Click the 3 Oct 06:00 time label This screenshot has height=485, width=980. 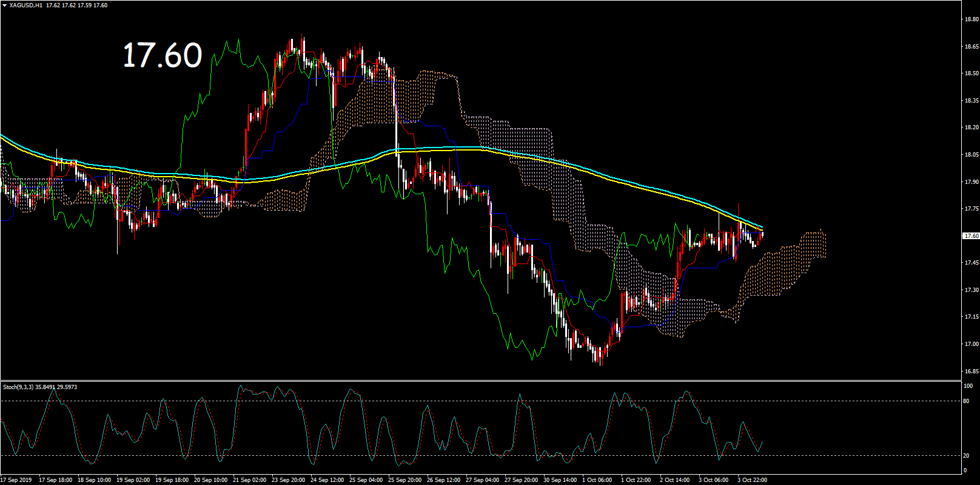(714, 480)
